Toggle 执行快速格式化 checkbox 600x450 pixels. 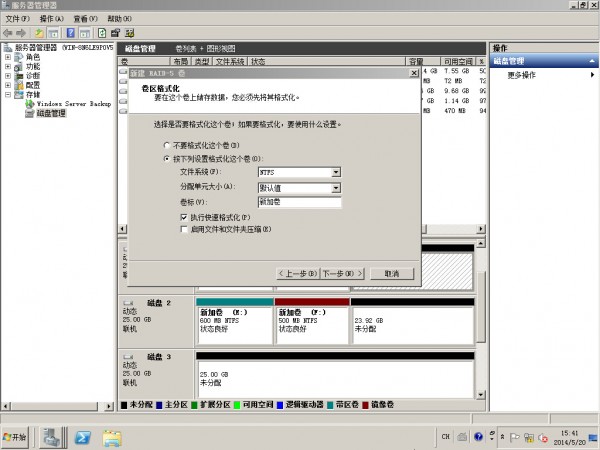tap(183, 216)
